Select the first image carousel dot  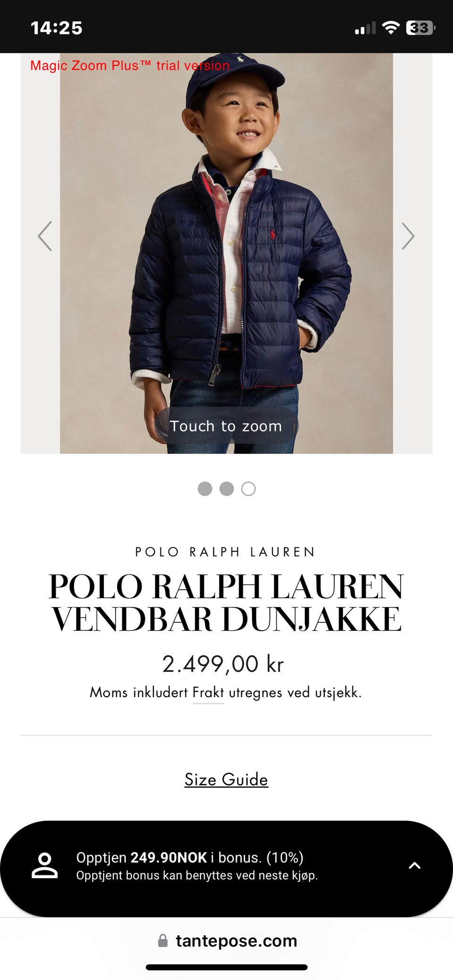coord(205,489)
